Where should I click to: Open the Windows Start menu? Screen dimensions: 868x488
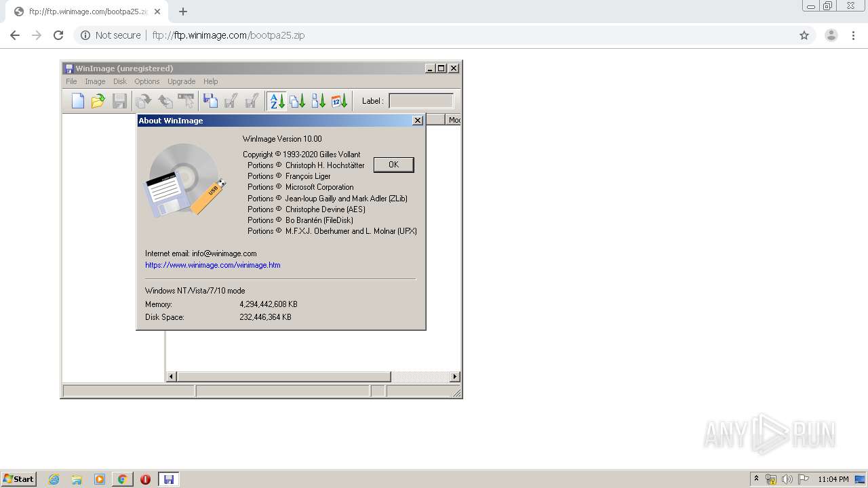(x=19, y=479)
